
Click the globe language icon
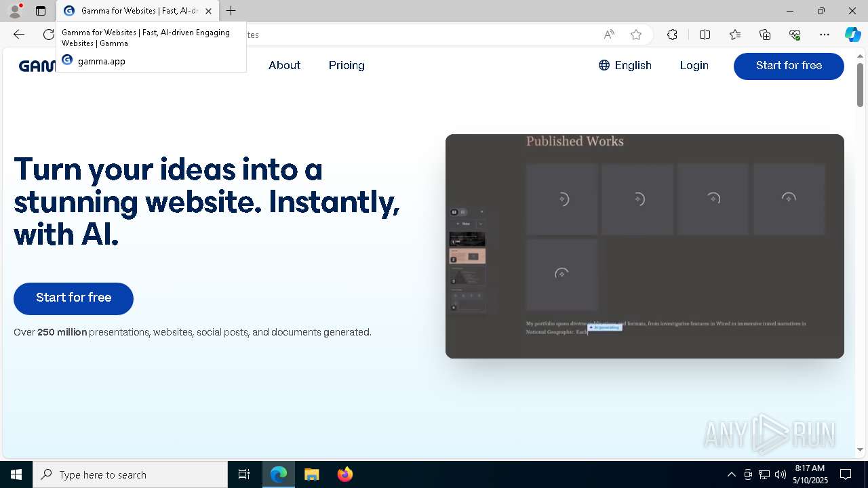click(x=604, y=65)
